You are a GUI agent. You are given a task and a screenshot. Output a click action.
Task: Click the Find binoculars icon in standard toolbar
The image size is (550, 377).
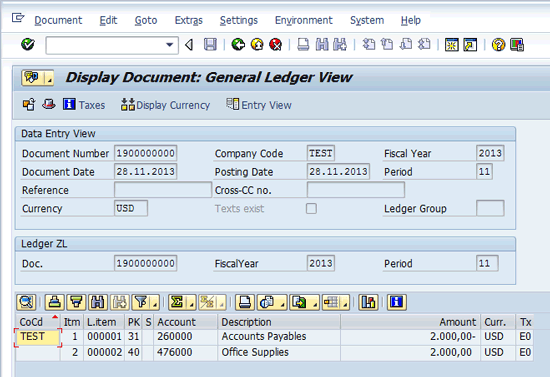[322, 45]
